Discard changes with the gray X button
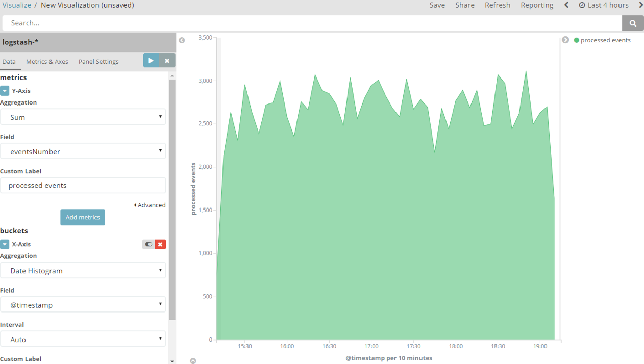This screenshot has height=364, width=644. tap(167, 60)
